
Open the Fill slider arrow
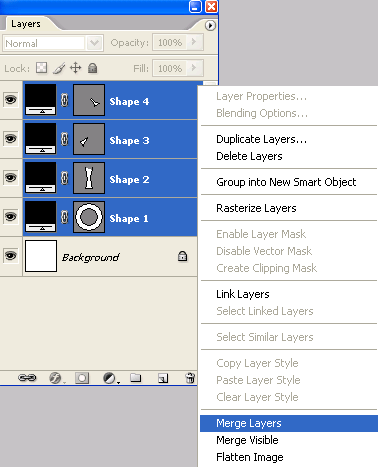(194, 68)
